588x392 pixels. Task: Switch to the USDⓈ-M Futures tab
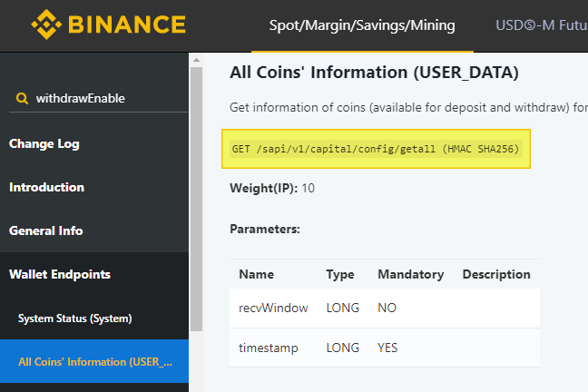pyautogui.click(x=542, y=25)
